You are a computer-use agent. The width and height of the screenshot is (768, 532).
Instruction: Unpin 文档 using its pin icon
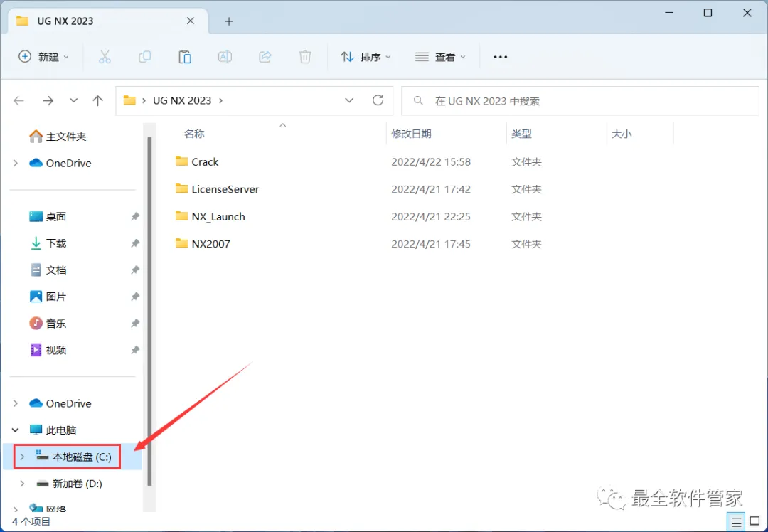click(x=135, y=270)
